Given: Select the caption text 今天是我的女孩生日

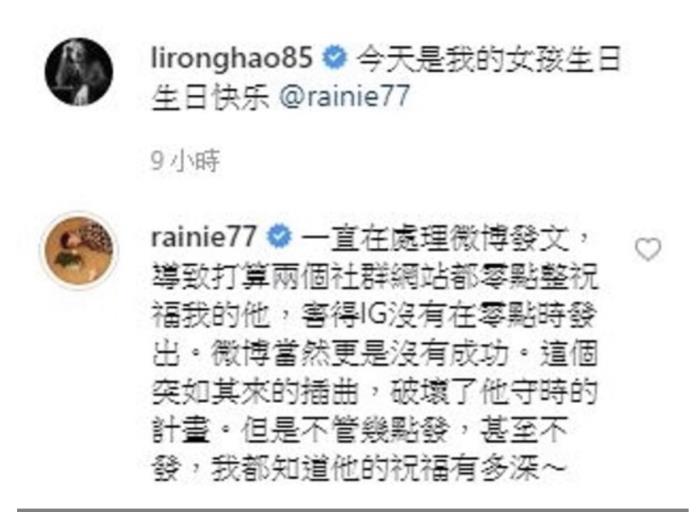Looking at the screenshot, I should pyautogui.click(x=489, y=59).
